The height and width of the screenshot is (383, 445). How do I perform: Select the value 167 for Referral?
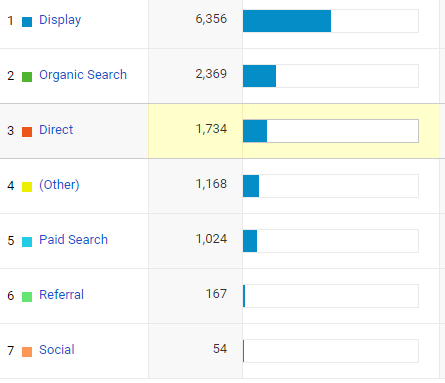pyautogui.click(x=216, y=294)
